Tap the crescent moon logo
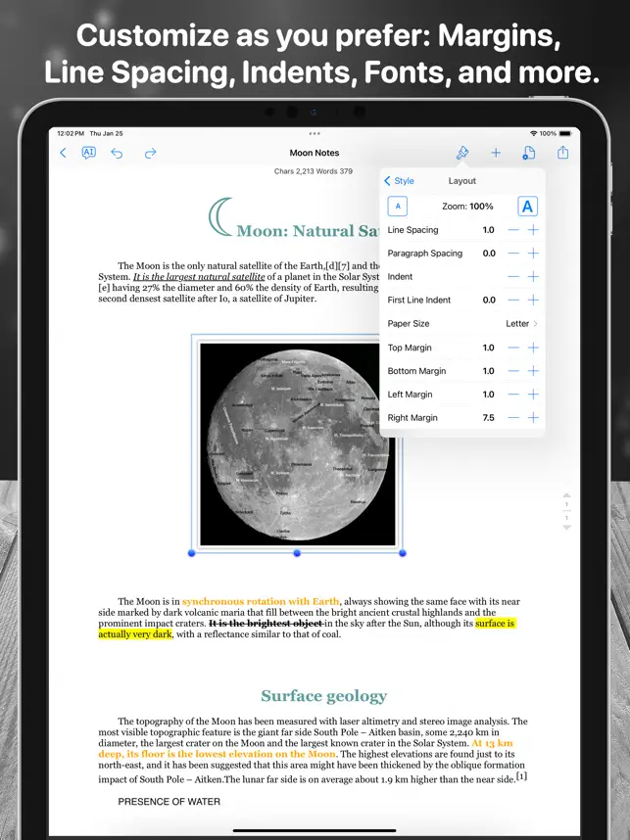This screenshot has height=840, width=630. point(220,217)
